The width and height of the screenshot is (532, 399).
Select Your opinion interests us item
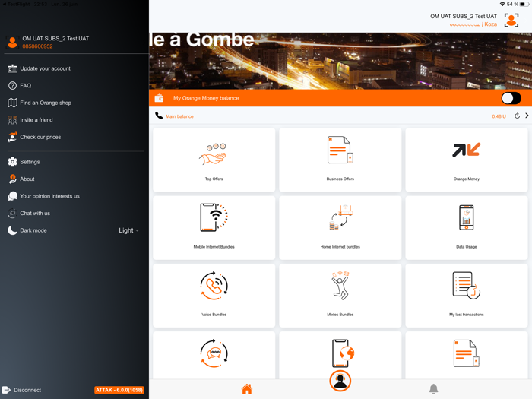tap(49, 196)
